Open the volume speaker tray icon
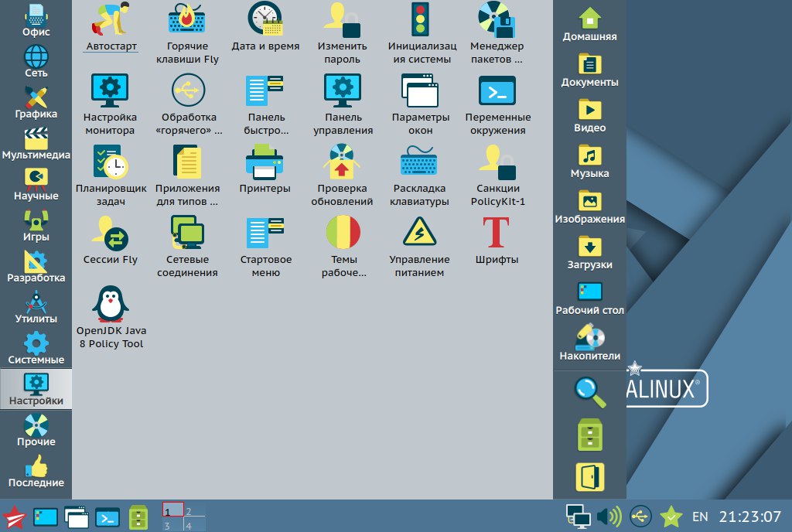The height and width of the screenshot is (532, 792). pyautogui.click(x=609, y=517)
